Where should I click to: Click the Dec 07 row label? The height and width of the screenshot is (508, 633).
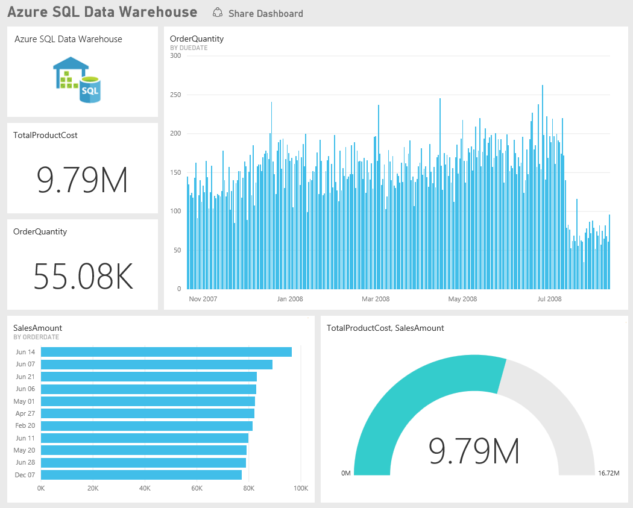point(25,475)
